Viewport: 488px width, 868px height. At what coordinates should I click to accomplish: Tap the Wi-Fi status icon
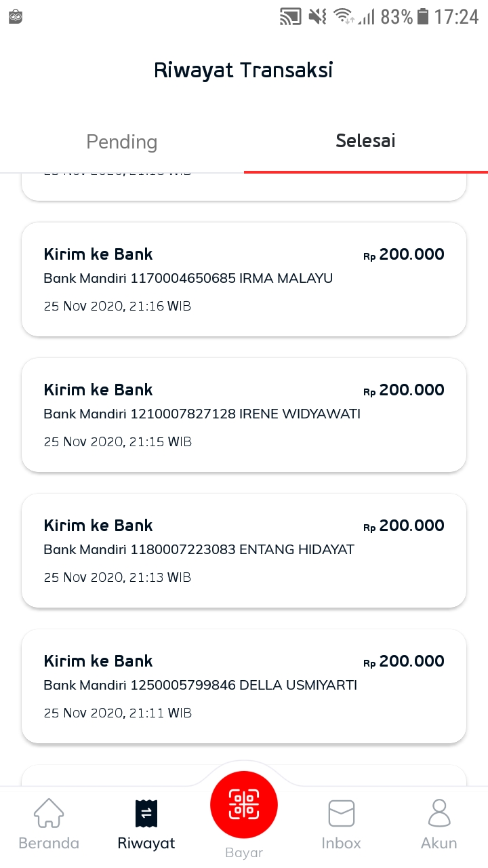pos(344,16)
